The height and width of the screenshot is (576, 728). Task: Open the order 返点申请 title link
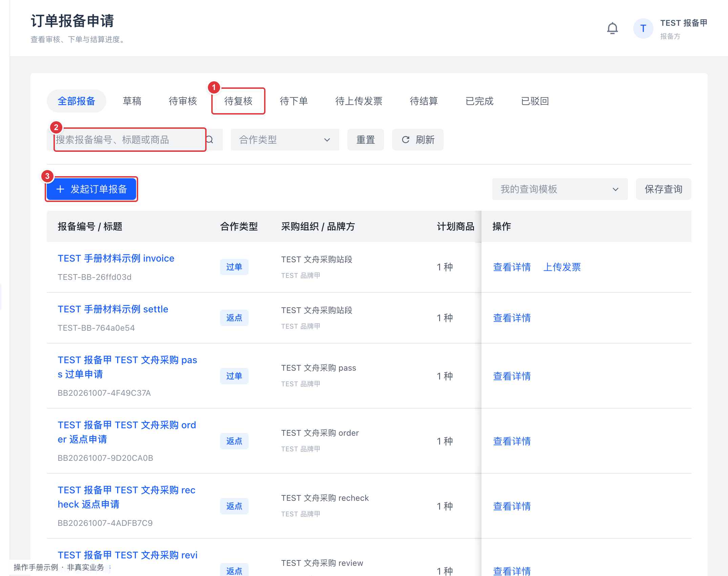pos(127,432)
